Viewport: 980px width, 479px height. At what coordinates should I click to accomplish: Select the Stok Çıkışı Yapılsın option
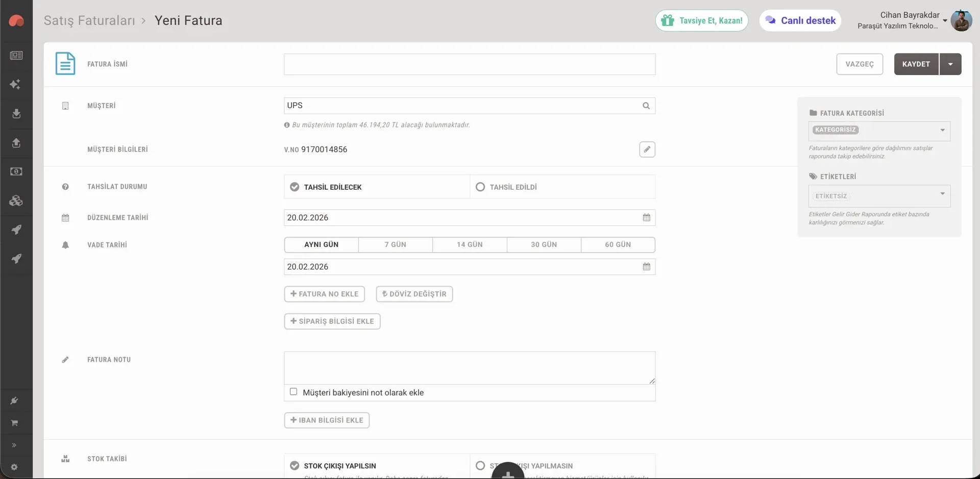377,466
